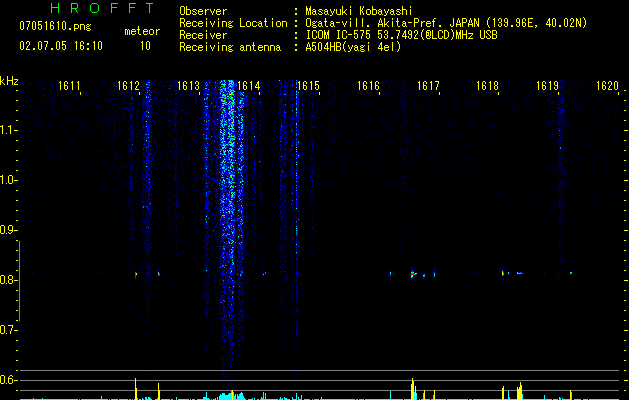Click the HROFFT title text
Screen dimensions: 629x400
click(x=103, y=8)
